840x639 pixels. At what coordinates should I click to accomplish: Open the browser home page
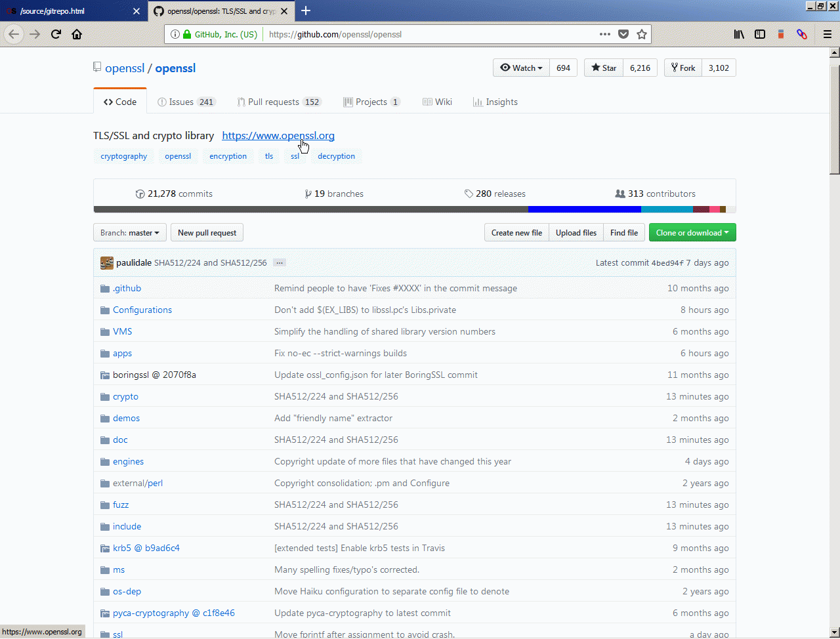pos(77,35)
